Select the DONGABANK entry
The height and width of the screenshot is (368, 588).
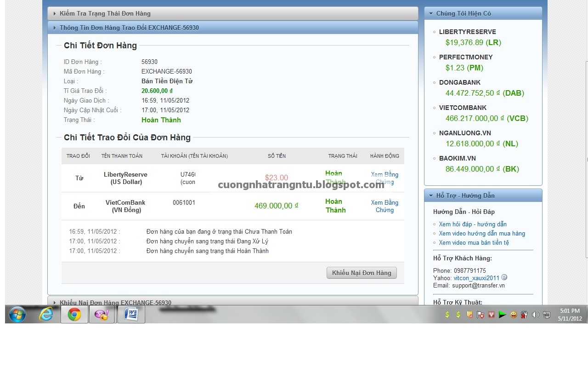(x=460, y=82)
